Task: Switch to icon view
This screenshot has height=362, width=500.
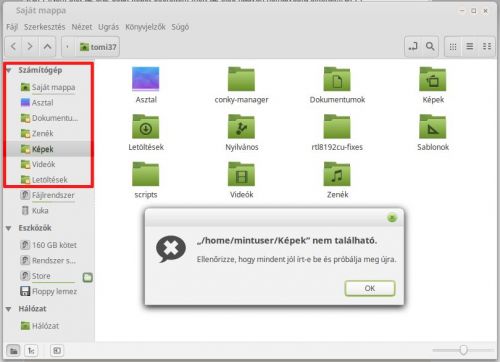Action: pyautogui.click(x=453, y=47)
